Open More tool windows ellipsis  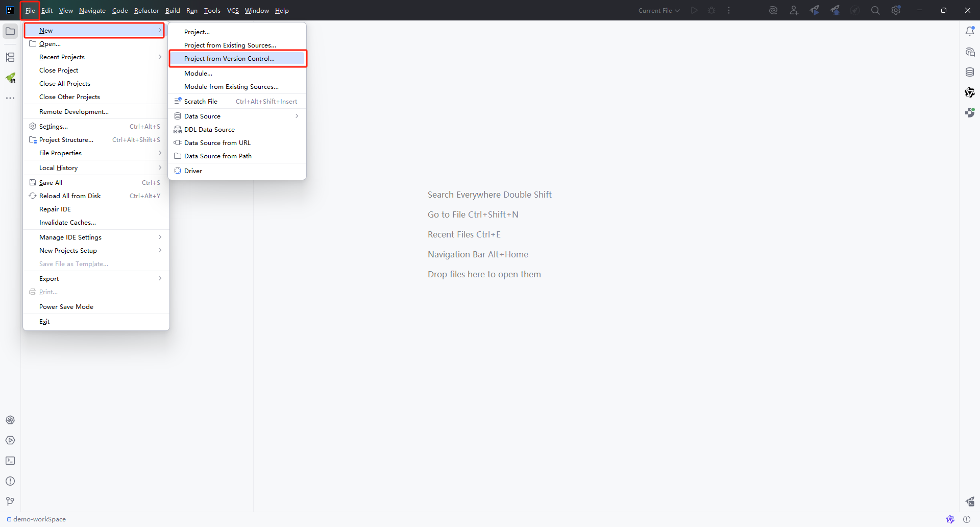pos(10,98)
